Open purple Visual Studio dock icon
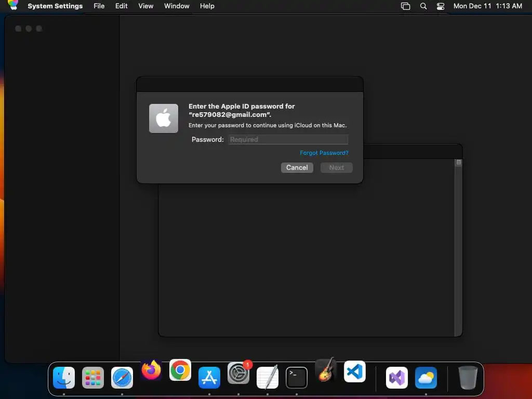The width and height of the screenshot is (532, 399). [397, 378]
